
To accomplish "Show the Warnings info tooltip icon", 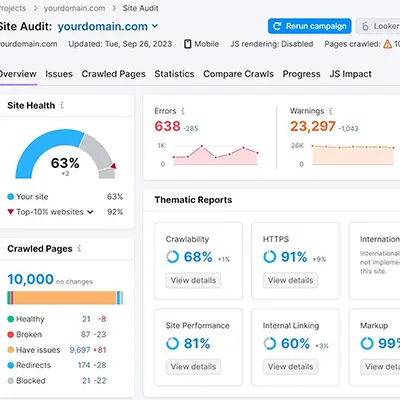I will point(330,111).
